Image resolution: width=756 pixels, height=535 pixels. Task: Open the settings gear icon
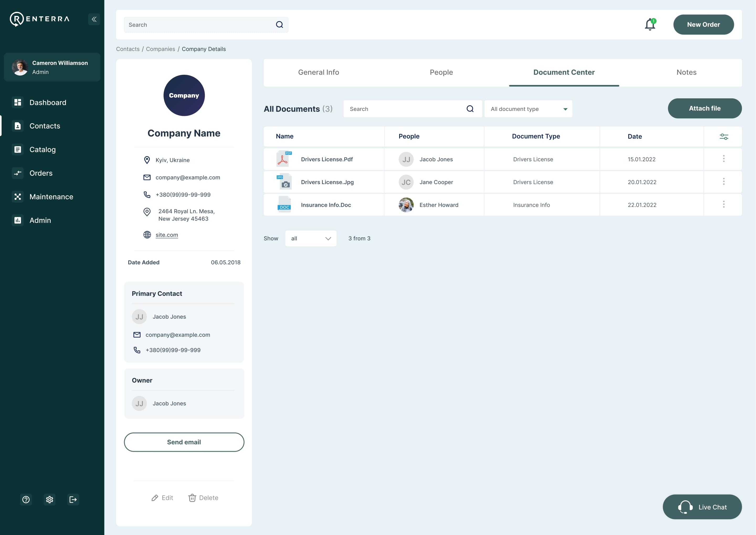coord(49,499)
